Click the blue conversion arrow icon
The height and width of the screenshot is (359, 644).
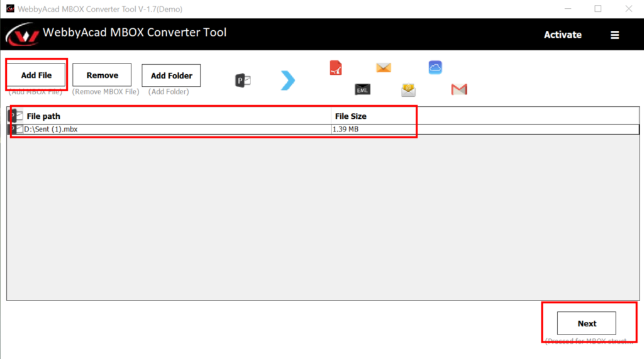287,80
